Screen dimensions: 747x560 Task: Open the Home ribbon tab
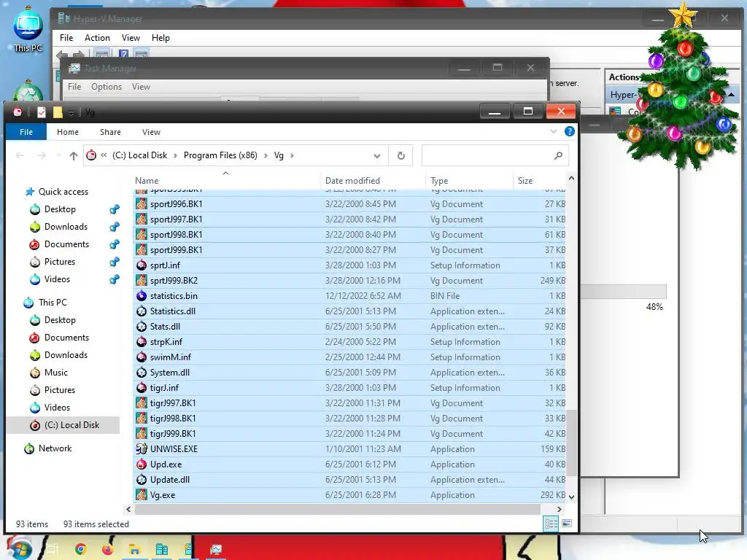[x=68, y=132]
